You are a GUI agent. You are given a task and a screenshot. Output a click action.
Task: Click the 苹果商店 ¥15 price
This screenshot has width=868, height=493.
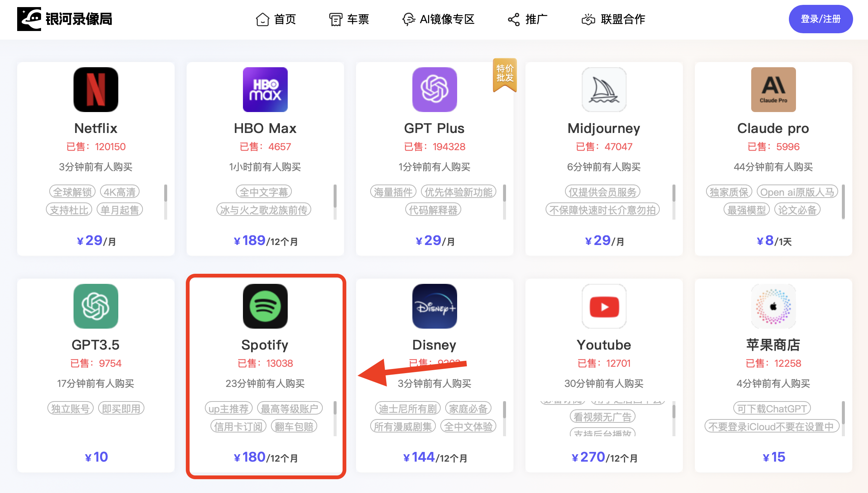coord(774,457)
